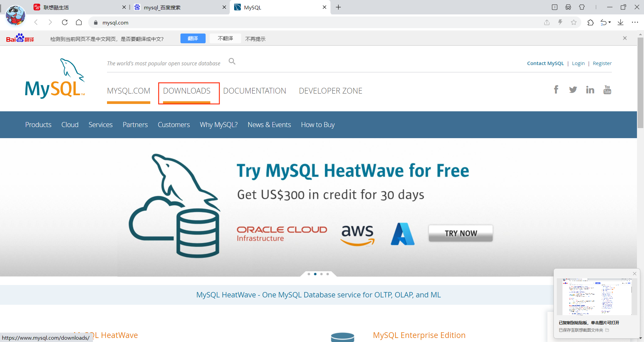Screen dimensions: 644x342
Task: Click the MySQL HeatWave heading link
Action: point(106,335)
